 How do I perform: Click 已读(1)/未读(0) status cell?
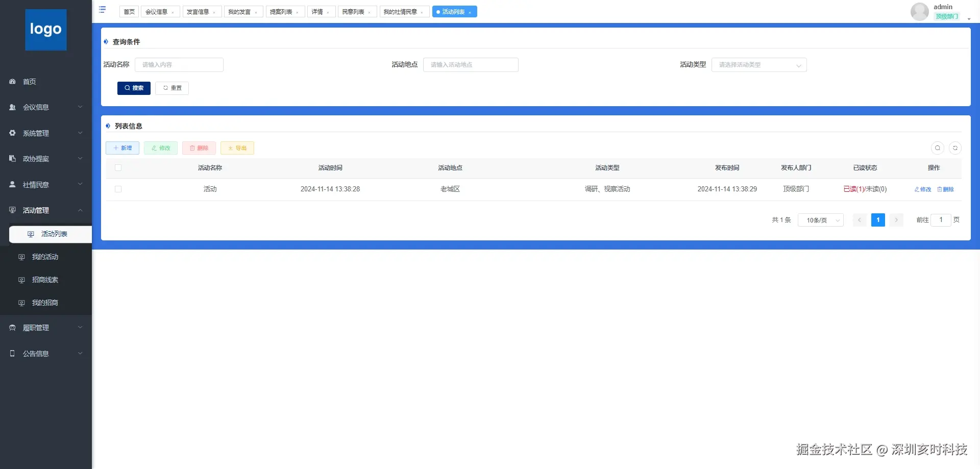(x=865, y=189)
